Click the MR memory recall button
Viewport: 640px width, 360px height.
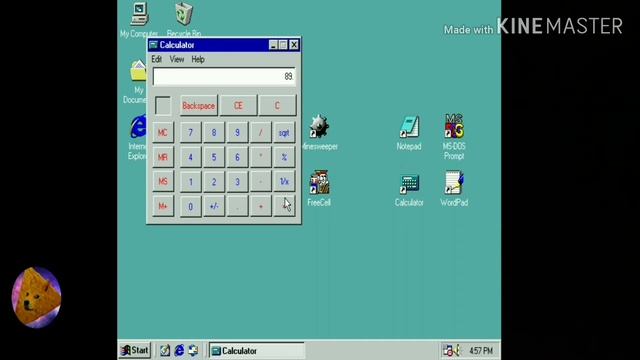(x=163, y=157)
